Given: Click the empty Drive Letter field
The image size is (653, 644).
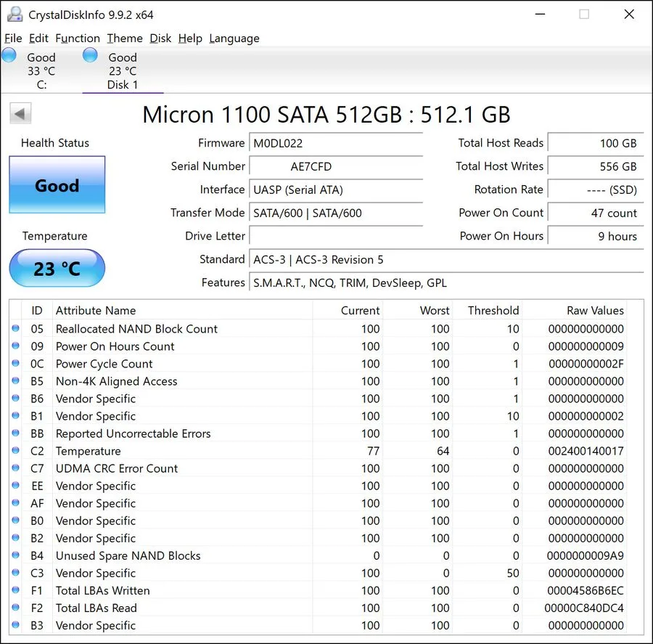Looking at the screenshot, I should (x=336, y=237).
